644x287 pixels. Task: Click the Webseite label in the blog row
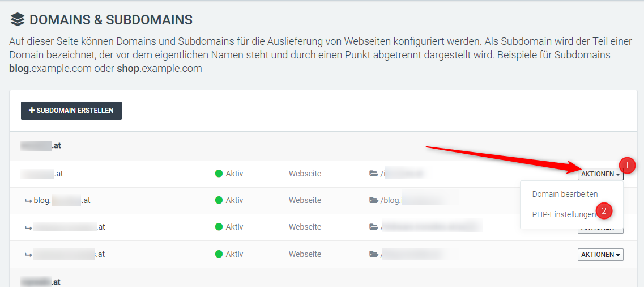click(x=305, y=200)
